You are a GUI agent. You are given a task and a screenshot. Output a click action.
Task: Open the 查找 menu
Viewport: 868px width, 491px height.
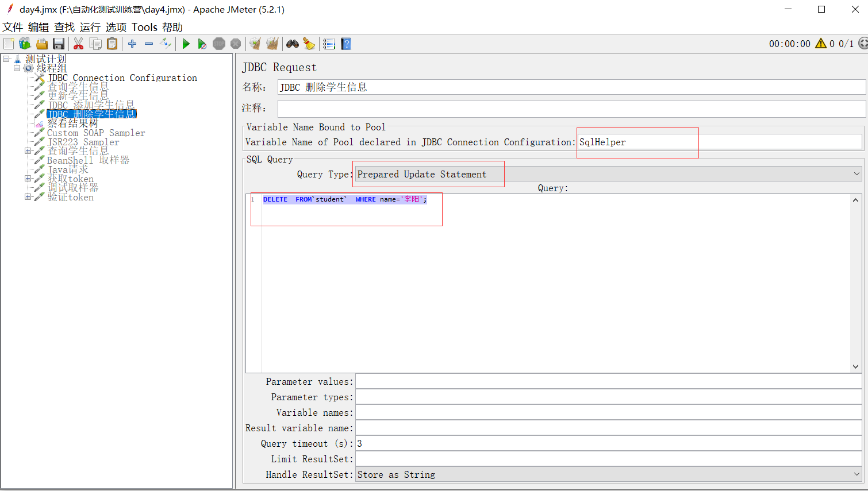click(64, 27)
